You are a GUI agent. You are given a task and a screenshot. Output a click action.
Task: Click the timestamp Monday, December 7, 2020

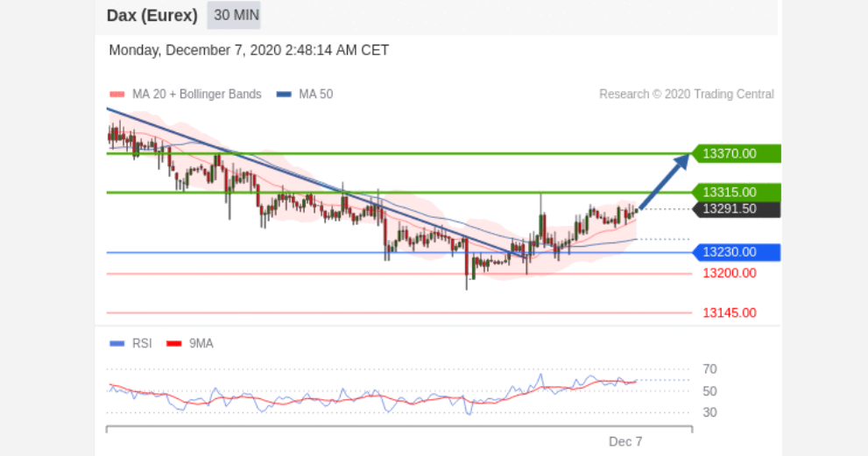click(x=249, y=51)
